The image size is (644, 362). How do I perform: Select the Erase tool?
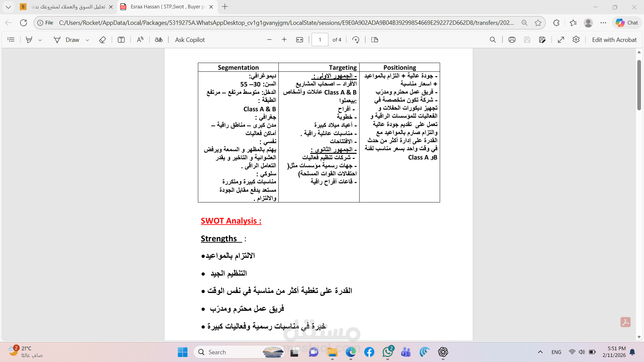click(102, 40)
